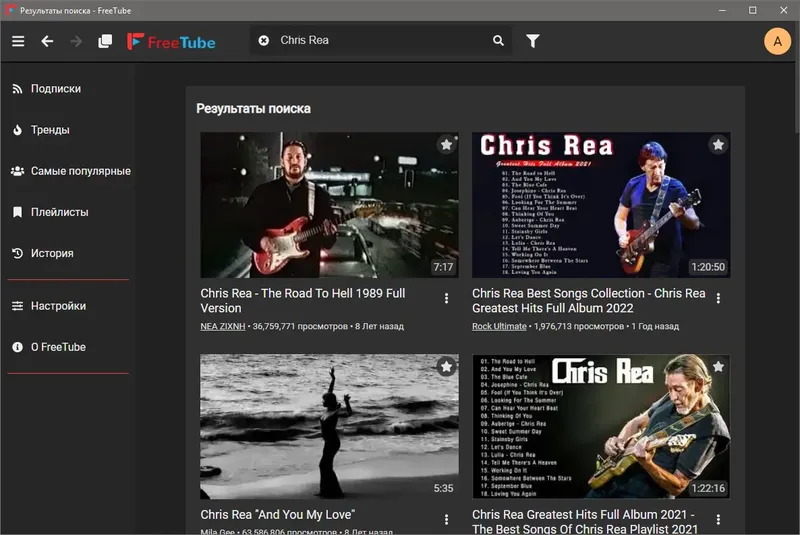Click the Most Popular people icon
Image resolution: width=800 pixels, height=535 pixels.
point(17,171)
